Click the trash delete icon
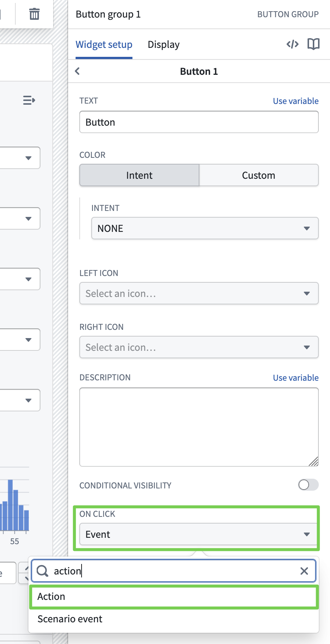The image size is (330, 644). click(34, 14)
